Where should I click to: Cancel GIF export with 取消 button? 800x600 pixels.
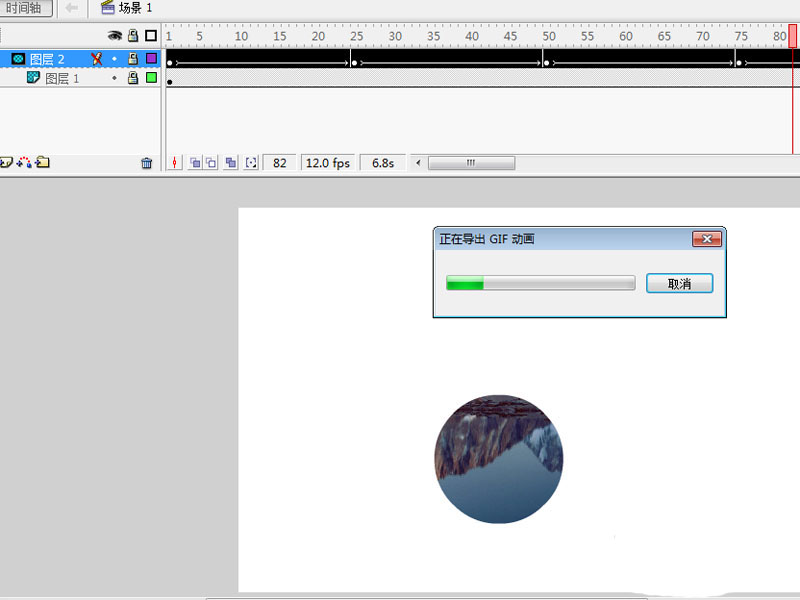[680, 283]
